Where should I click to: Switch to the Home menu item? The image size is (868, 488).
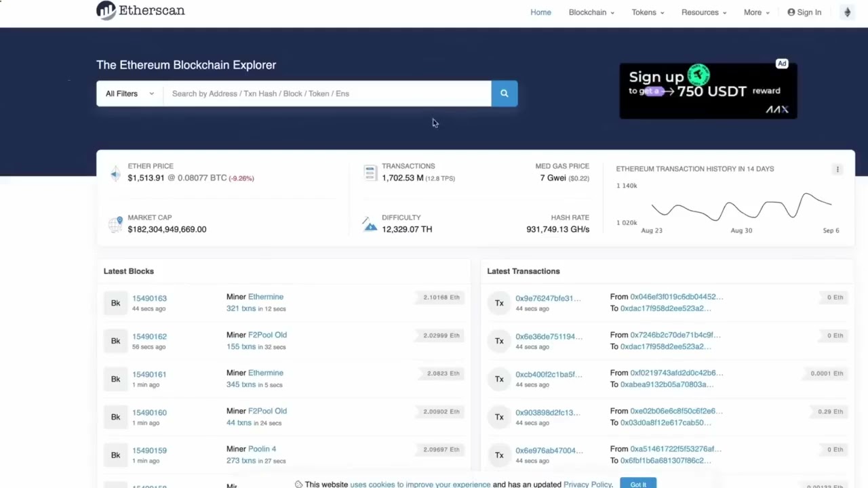click(540, 12)
